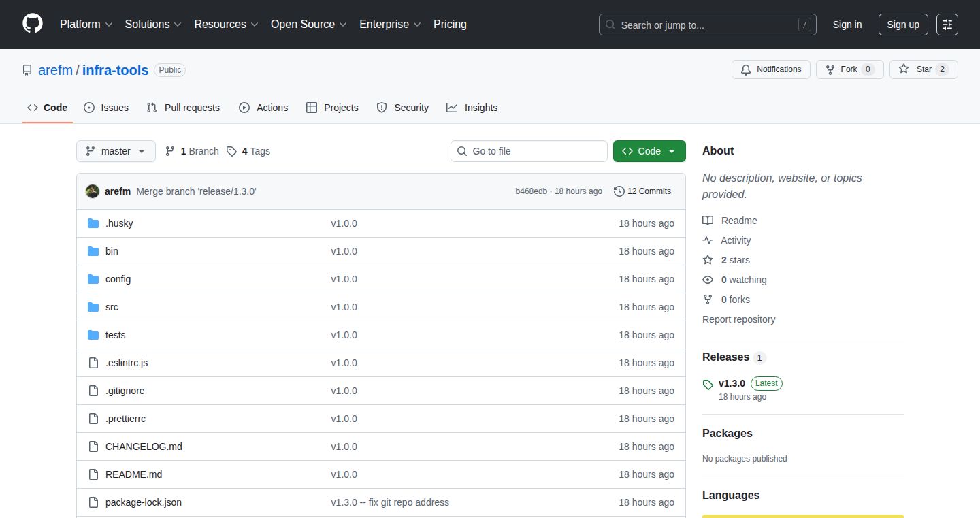Click the book icon next to Readme
980x518 pixels.
coord(708,221)
